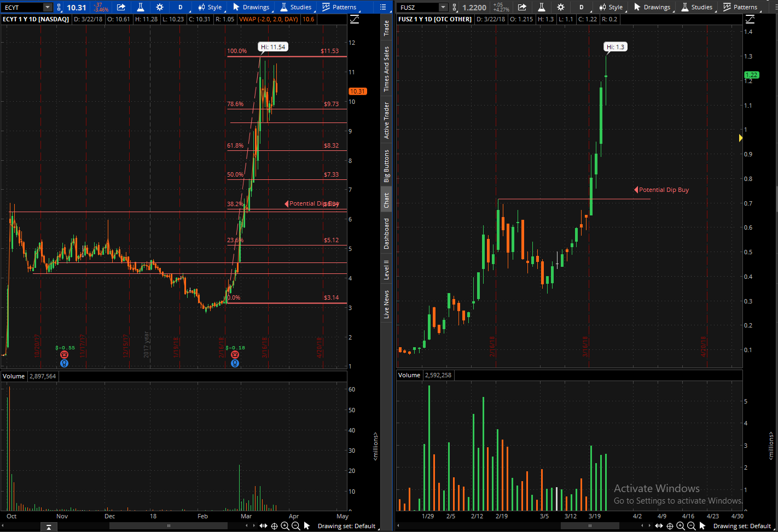This screenshot has width=778, height=532.
Task: Zoom in on the FUSZ chart
Action: tap(681, 526)
